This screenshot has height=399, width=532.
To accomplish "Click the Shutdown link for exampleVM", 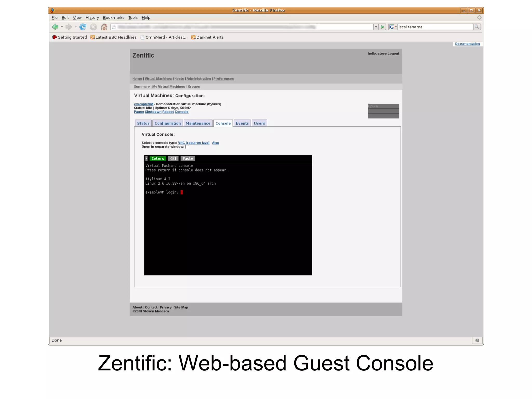I will point(153,112).
